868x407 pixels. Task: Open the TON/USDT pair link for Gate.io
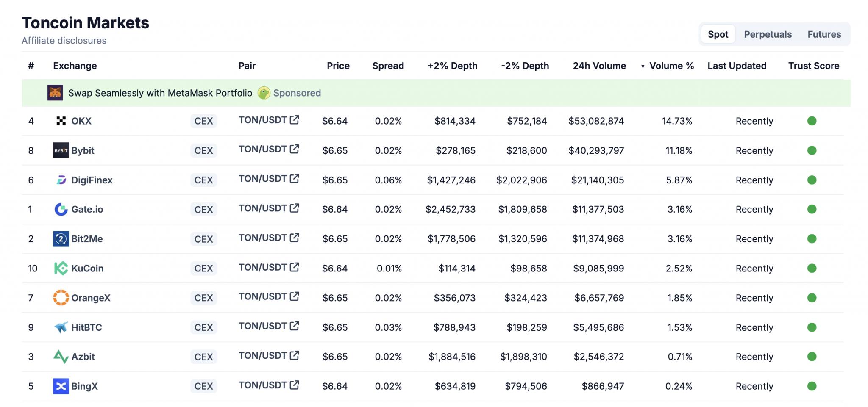coord(263,208)
